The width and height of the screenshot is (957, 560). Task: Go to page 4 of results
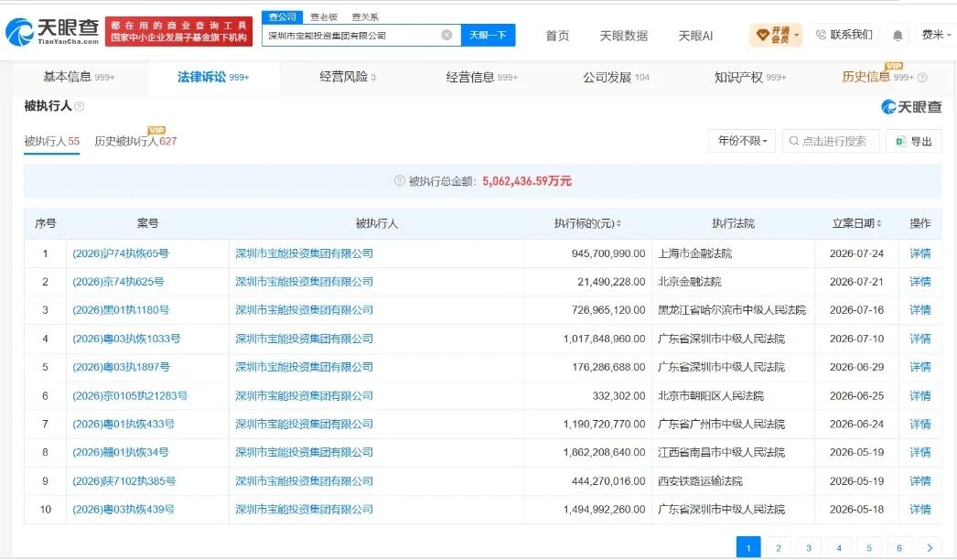[839, 548]
